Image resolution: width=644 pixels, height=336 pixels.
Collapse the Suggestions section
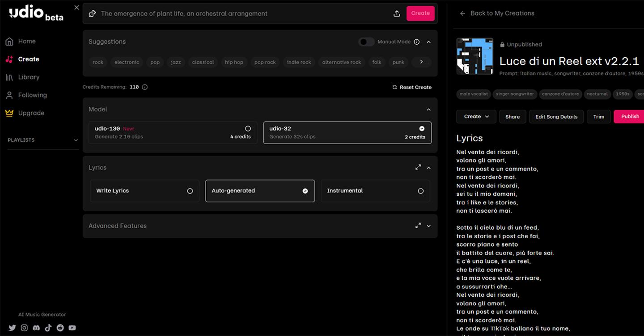click(428, 42)
